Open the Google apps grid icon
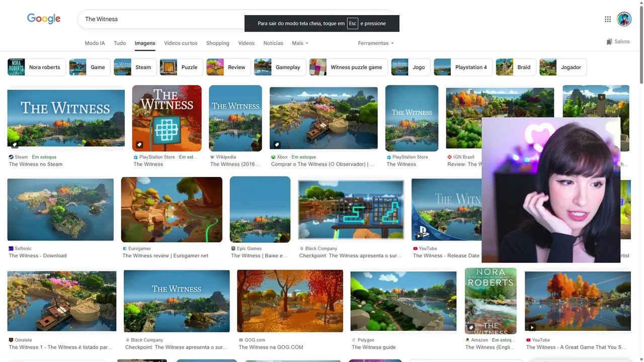The width and height of the screenshot is (644, 362). click(x=608, y=19)
